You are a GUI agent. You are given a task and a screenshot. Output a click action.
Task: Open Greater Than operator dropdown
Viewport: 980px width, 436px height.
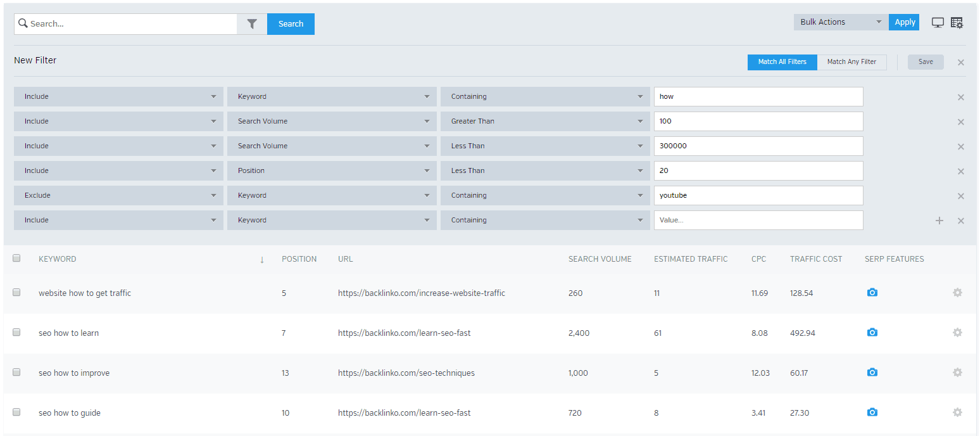coord(545,122)
